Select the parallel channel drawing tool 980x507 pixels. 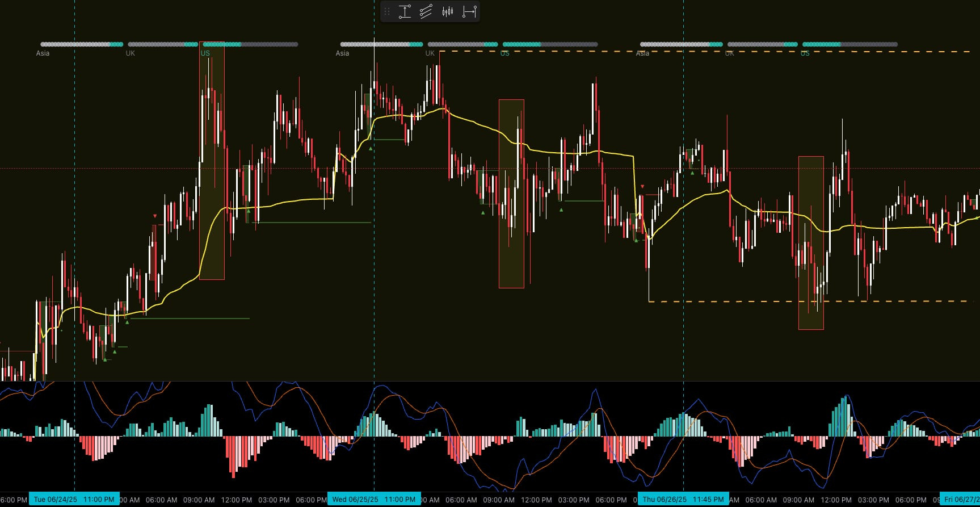point(426,12)
